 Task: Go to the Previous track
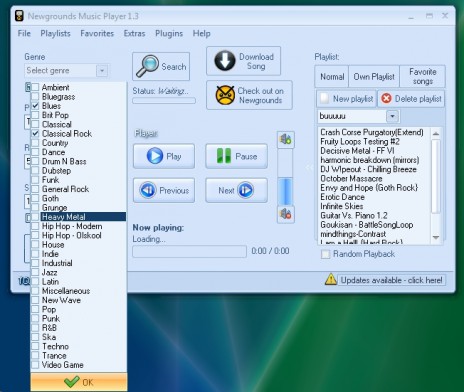click(164, 190)
